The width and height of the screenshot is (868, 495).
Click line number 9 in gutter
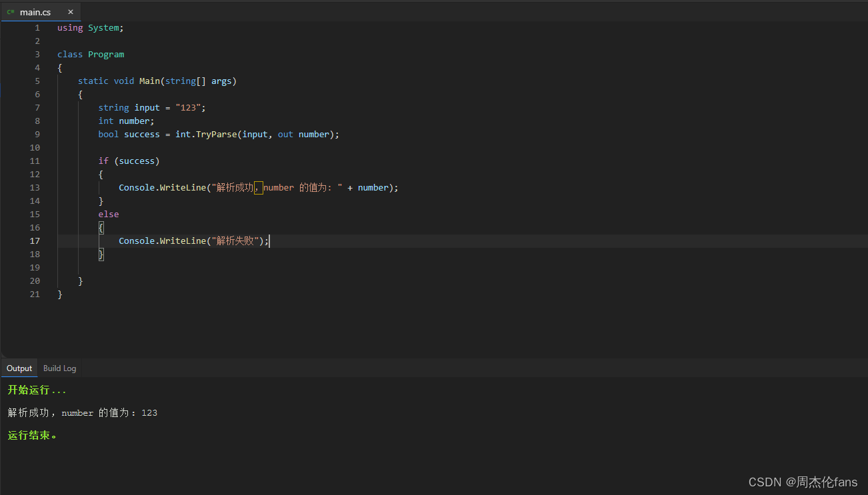tap(37, 135)
